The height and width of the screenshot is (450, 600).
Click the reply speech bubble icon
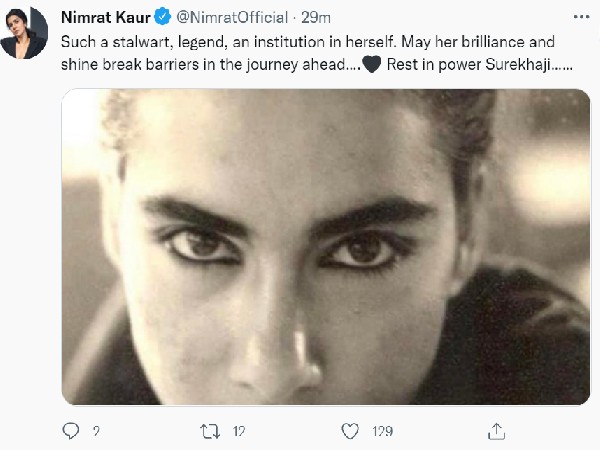[70, 431]
